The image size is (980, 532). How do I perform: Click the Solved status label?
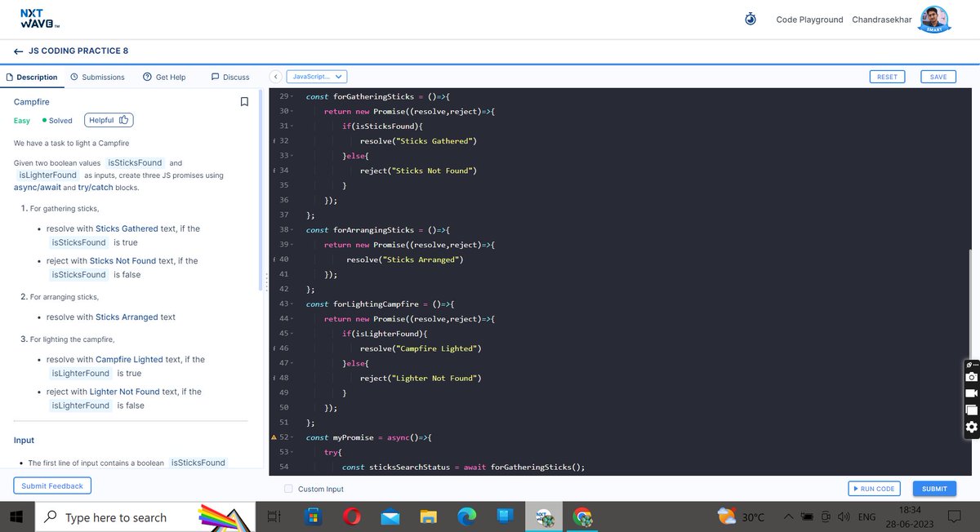click(57, 121)
